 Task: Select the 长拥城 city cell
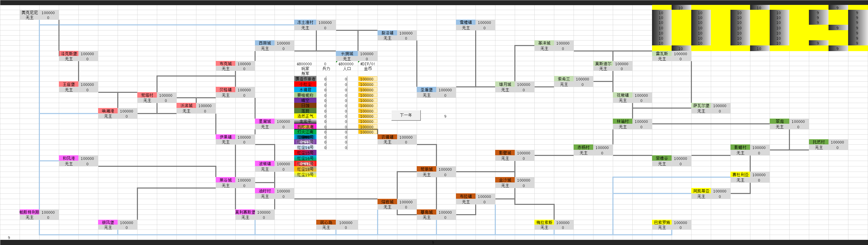(347, 54)
